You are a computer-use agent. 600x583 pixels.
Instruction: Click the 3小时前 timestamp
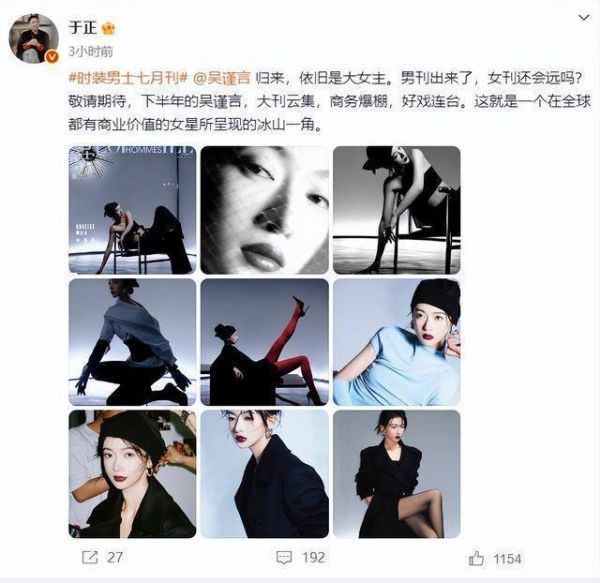91,51
